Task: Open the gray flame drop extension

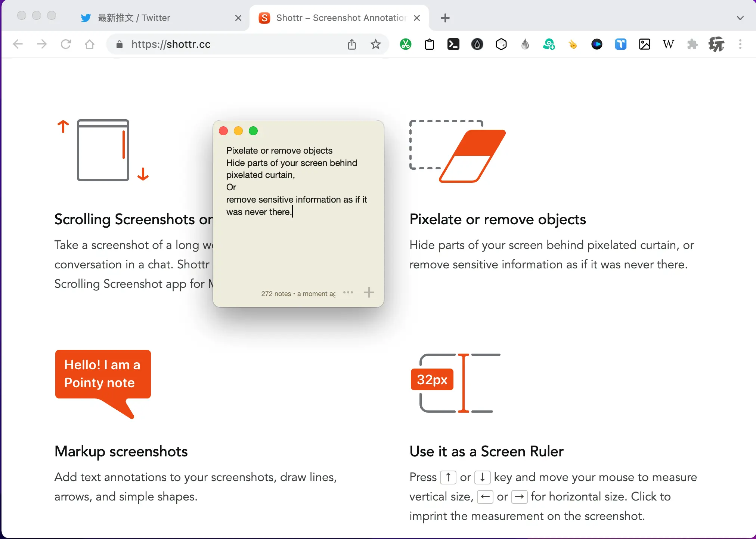Action: pos(525,44)
